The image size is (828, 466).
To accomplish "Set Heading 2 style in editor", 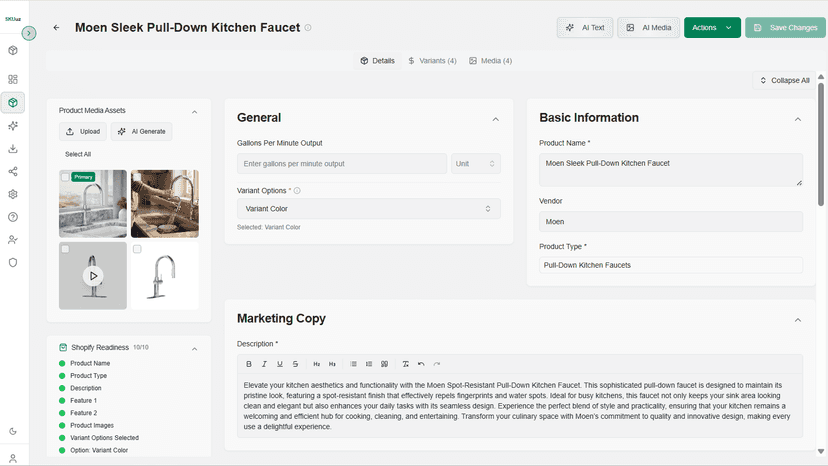I will (316, 364).
